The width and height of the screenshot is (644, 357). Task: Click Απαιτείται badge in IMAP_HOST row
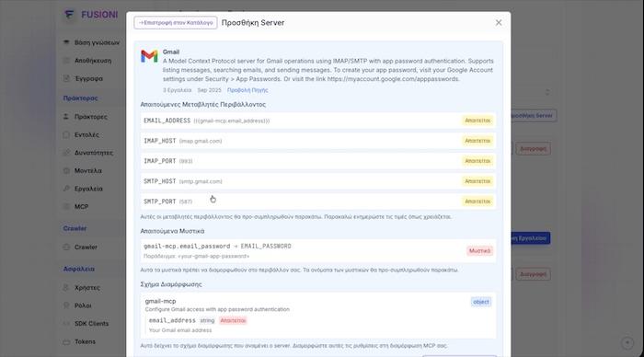click(477, 141)
